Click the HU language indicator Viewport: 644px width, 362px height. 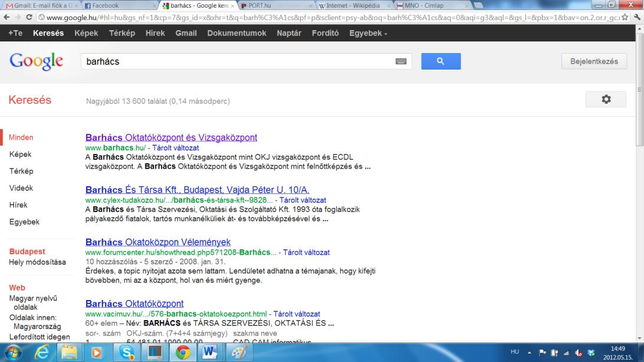(x=515, y=352)
